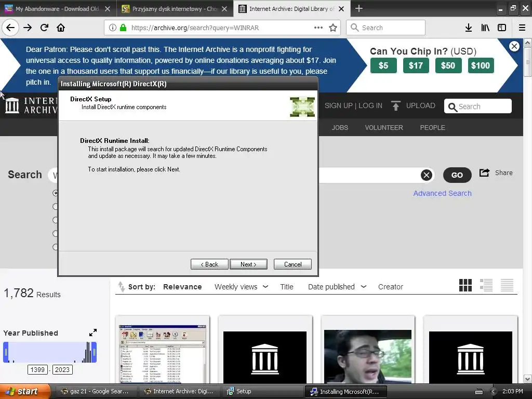Reload the current page

click(x=44, y=28)
